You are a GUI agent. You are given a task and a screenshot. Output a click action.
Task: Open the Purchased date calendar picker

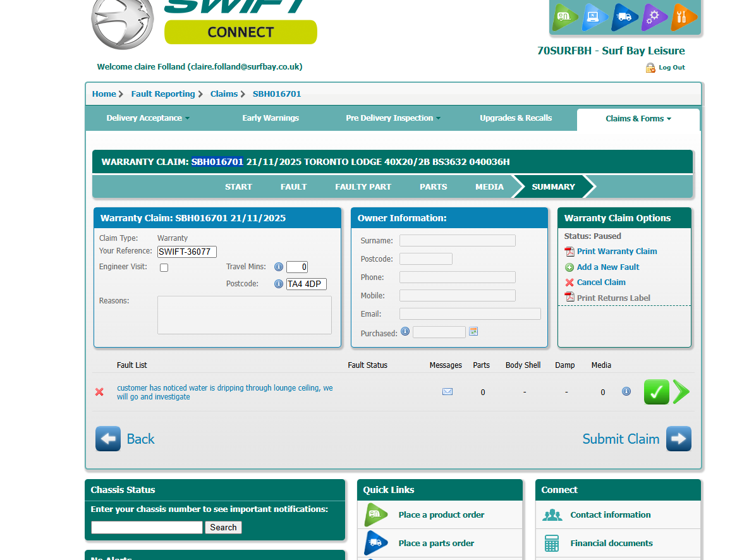[473, 331]
